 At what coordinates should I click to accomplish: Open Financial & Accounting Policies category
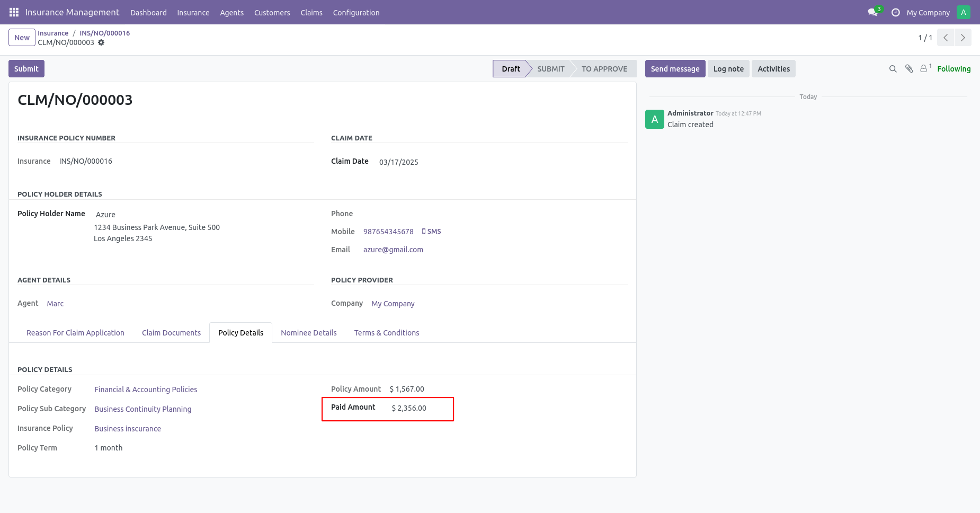146,390
